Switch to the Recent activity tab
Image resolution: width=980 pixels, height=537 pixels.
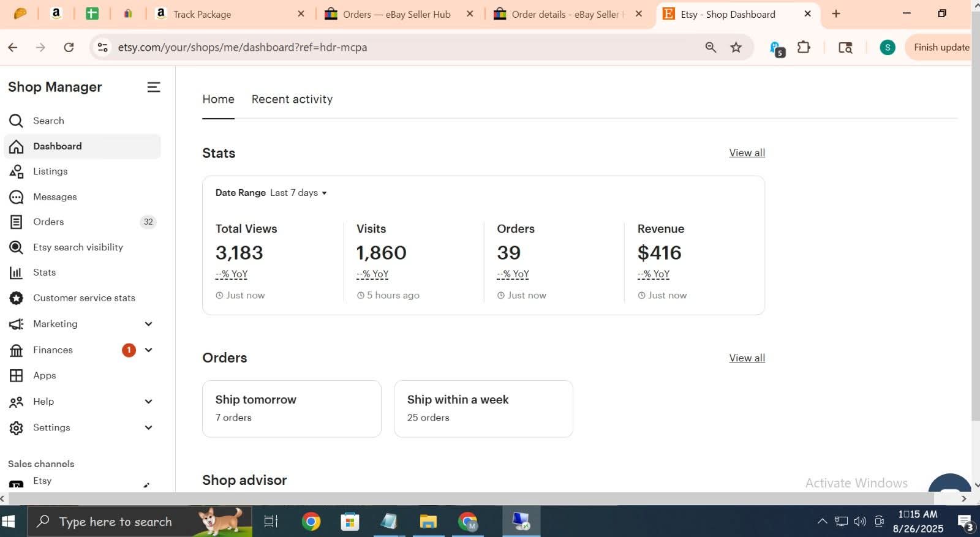point(292,99)
